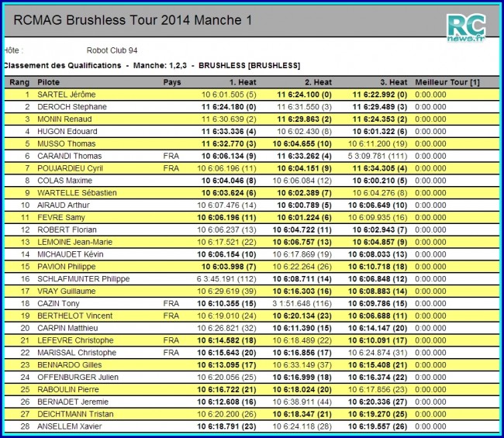Select pilot VRAY Guillaume

point(67,291)
